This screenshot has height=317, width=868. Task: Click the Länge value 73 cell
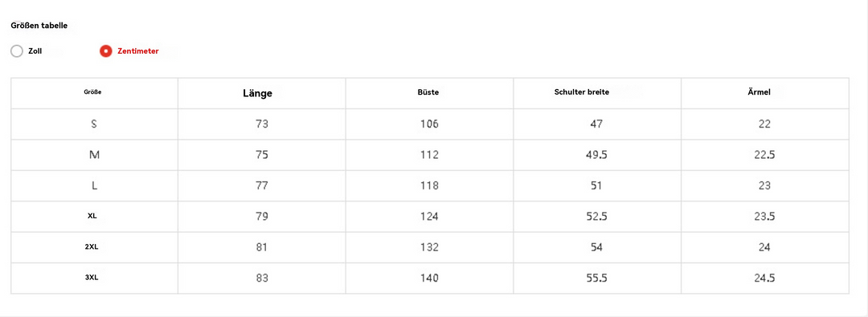tap(262, 124)
